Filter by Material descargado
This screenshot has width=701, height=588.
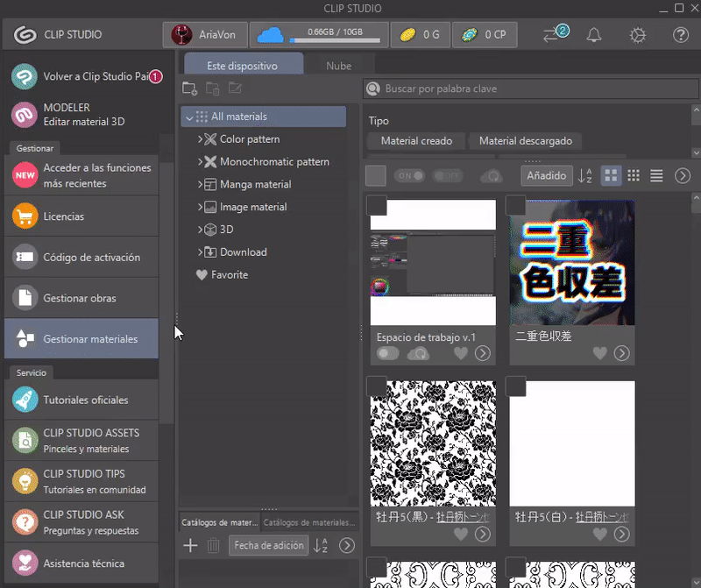[525, 141]
